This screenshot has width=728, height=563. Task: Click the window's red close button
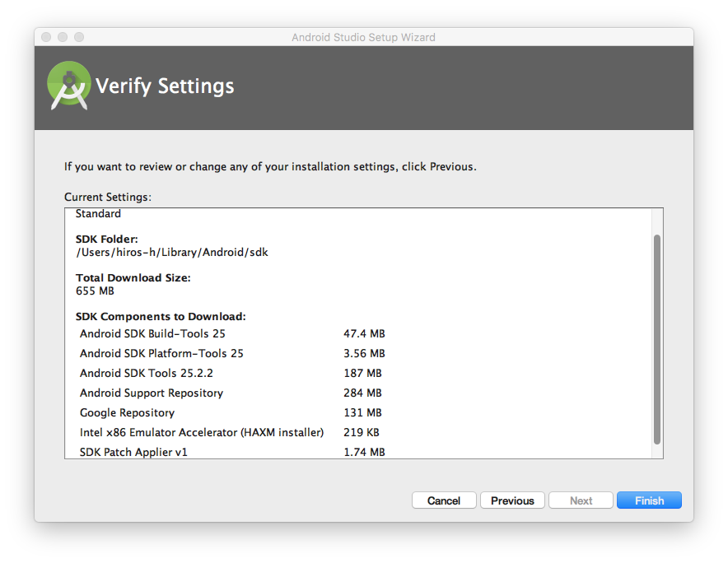(46, 37)
